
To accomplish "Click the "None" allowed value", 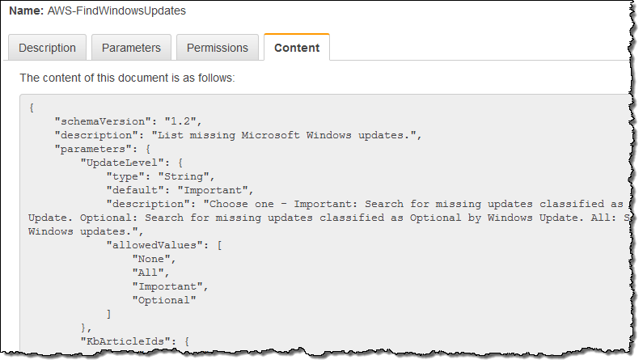I will pyautogui.click(x=152, y=259).
